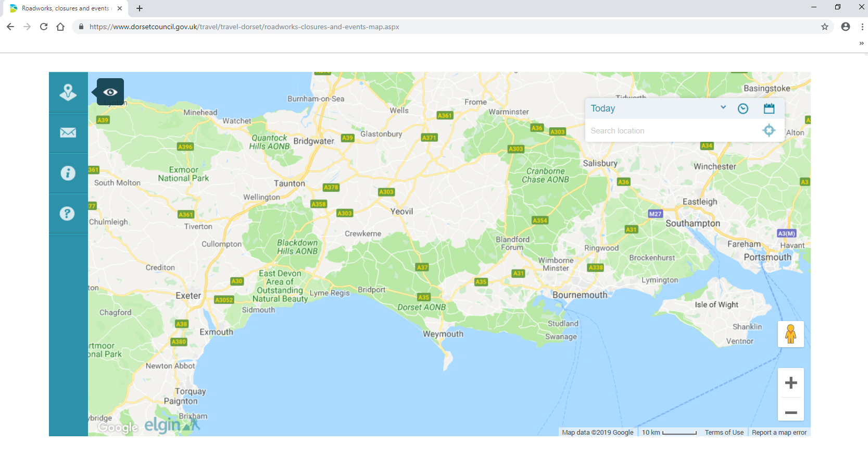This screenshot has width=868, height=454.
Task: Click the Exeter label on map
Action: [x=188, y=296]
